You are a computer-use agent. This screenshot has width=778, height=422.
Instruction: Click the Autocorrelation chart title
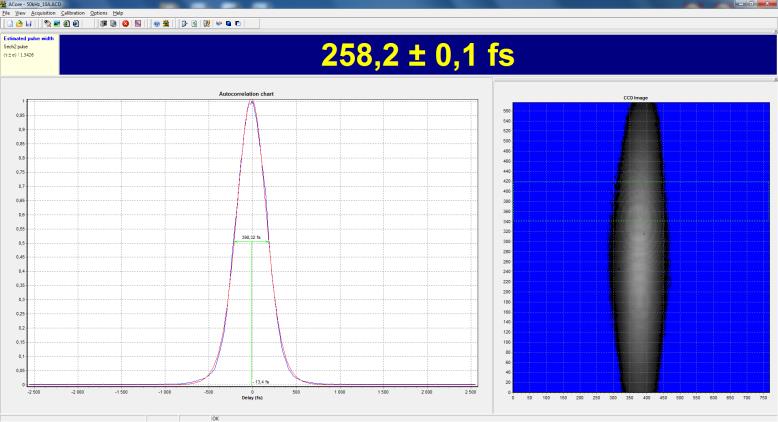coord(246,93)
